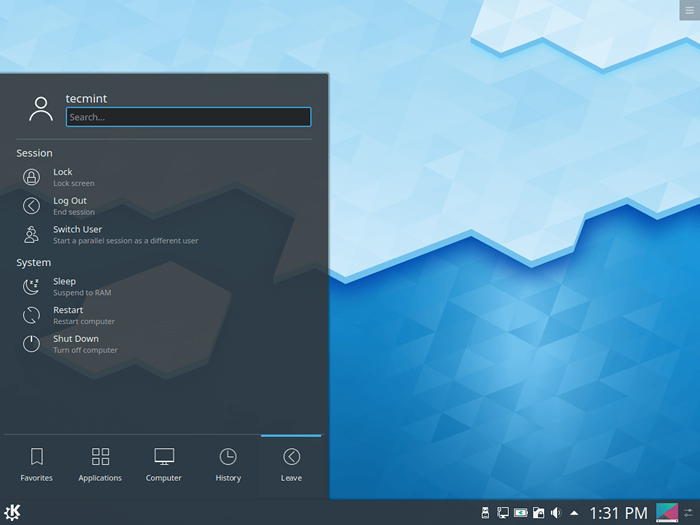Open the battery status tray icon
This screenshot has height=525, width=700.
[x=520, y=513]
